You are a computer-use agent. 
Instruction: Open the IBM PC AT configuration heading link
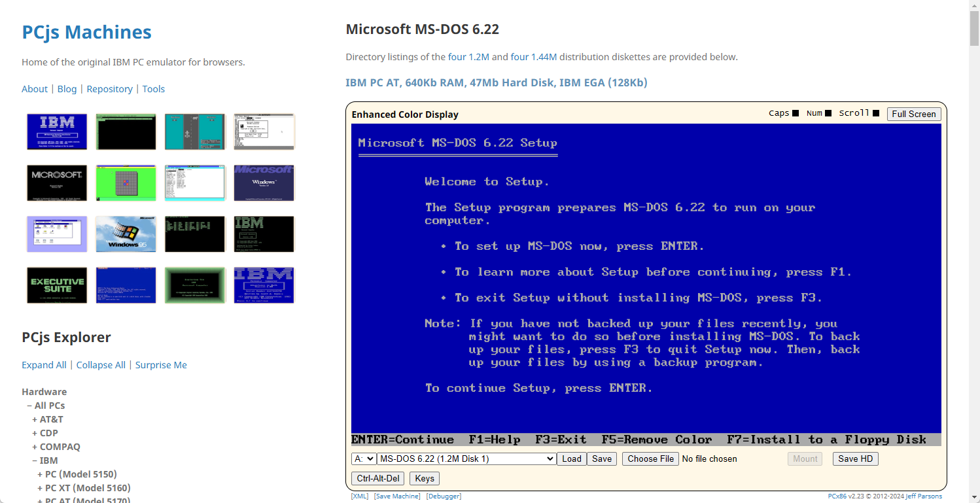click(x=497, y=82)
